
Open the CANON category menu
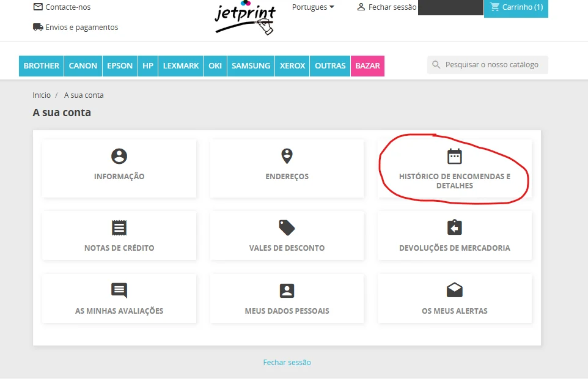click(83, 66)
